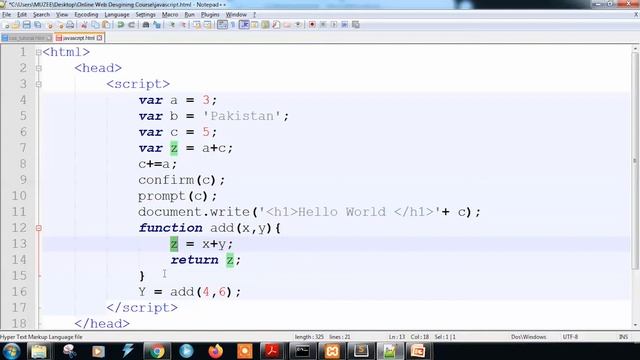Viewport: 640px width, 360px height.
Task: Open Google Chrome from the taskbar
Action: 157,351
